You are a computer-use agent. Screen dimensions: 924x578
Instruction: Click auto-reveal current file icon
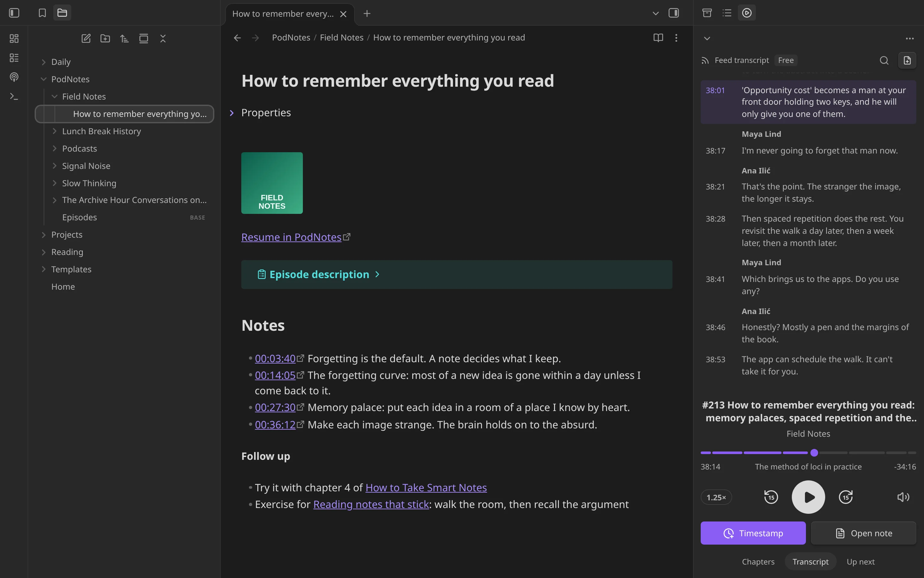(x=143, y=38)
